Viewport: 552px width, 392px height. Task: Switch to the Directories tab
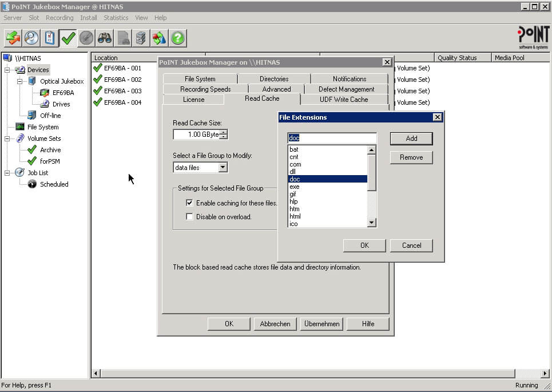(274, 79)
